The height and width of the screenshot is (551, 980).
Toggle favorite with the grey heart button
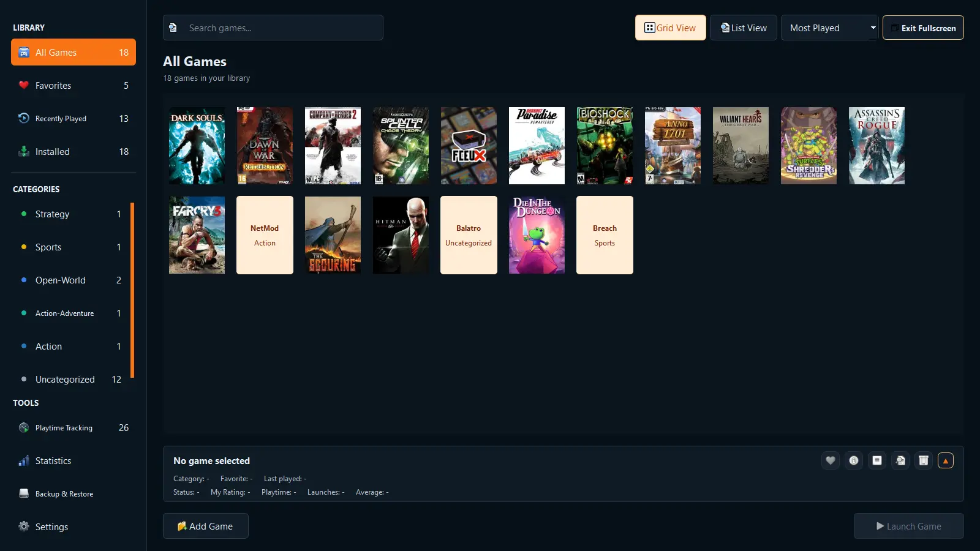pos(831,460)
